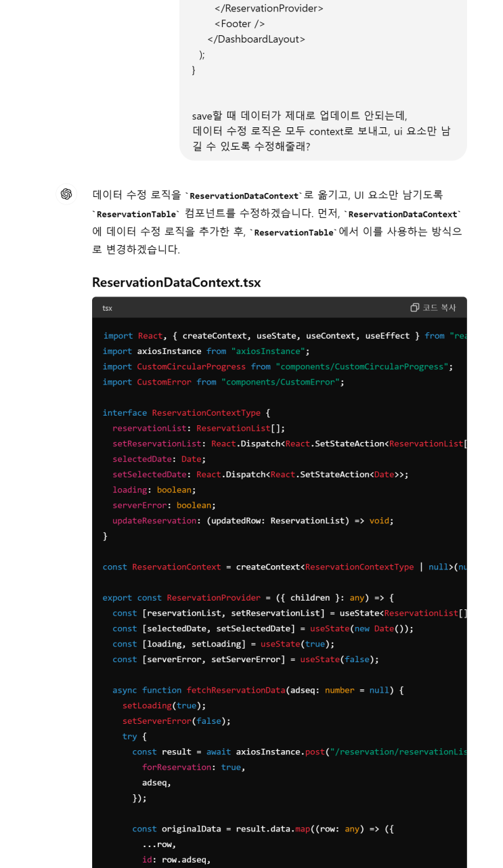Screen dimensions: 503x868
Task: Click the 'async function fetchReservationData' line
Action: tap(258, 691)
